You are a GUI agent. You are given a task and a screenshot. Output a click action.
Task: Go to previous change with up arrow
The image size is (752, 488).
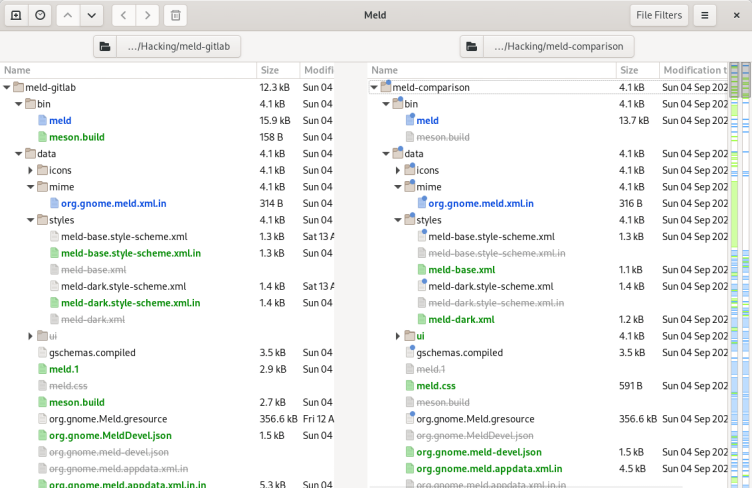[x=68, y=15]
